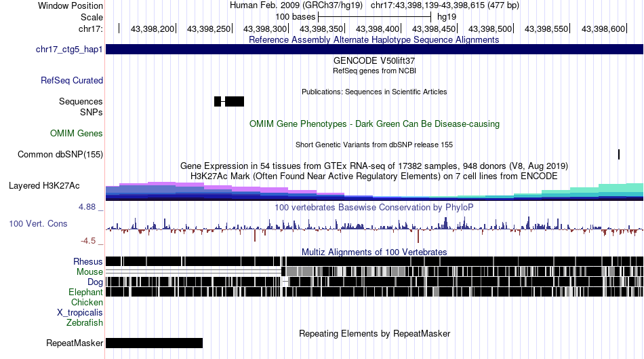Select the Zebrafish alignment row label
644x359 pixels.
click(85, 322)
